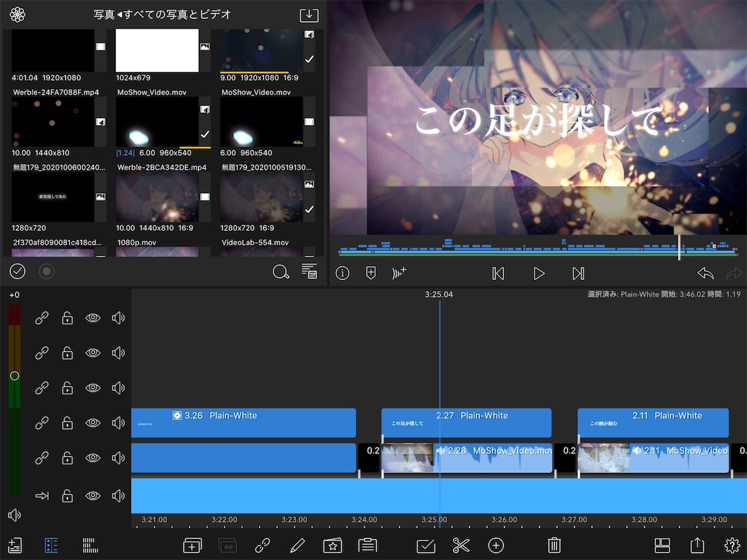Toggle link mode on the MoShow_Video track
This screenshot has height=560, width=747.
(42, 458)
